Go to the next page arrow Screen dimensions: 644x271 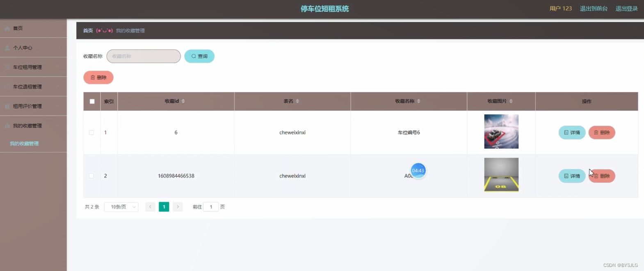tap(178, 207)
